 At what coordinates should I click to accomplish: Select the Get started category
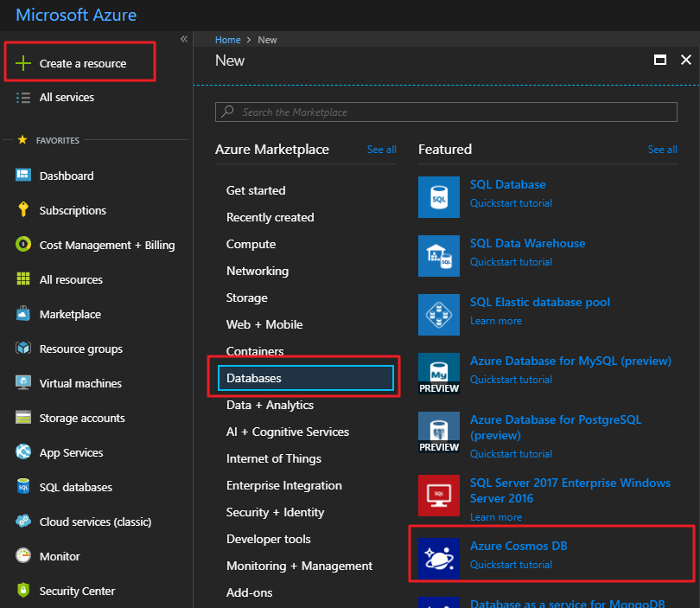point(256,190)
